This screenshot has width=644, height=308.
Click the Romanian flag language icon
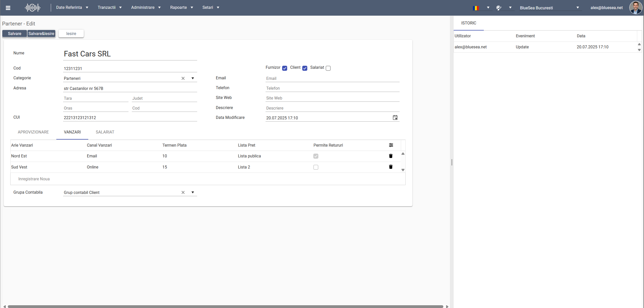(x=476, y=8)
